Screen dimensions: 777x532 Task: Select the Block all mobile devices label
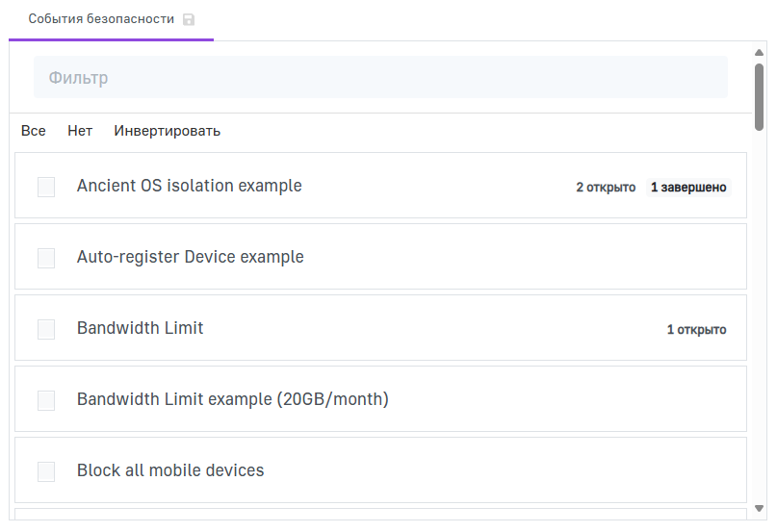pos(170,470)
